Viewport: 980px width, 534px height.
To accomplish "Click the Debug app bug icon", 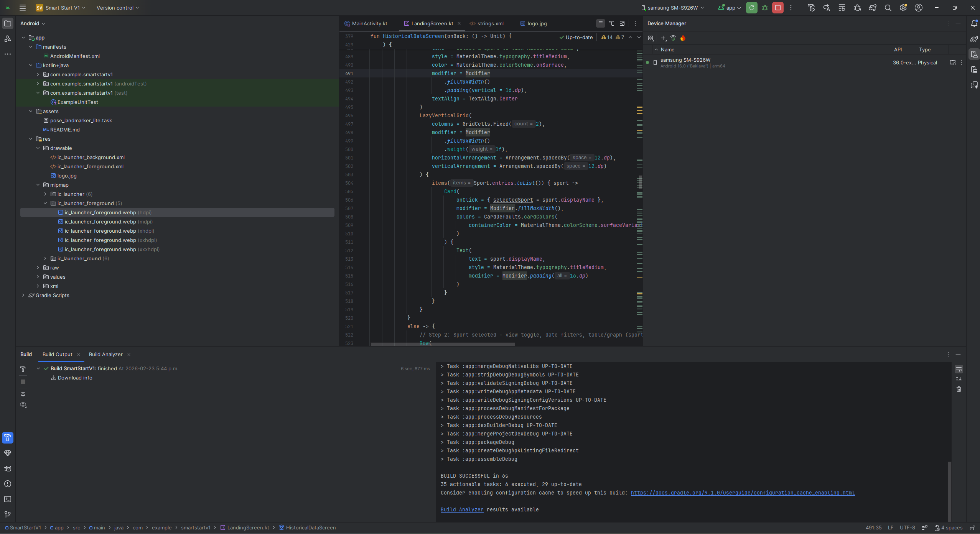I will pyautogui.click(x=764, y=8).
